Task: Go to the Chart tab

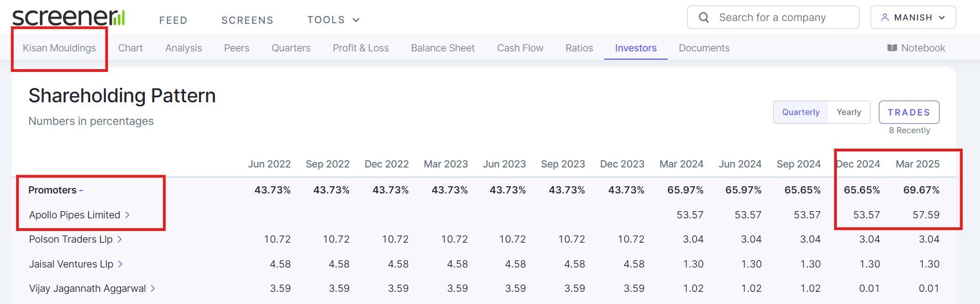Action: coord(130,48)
